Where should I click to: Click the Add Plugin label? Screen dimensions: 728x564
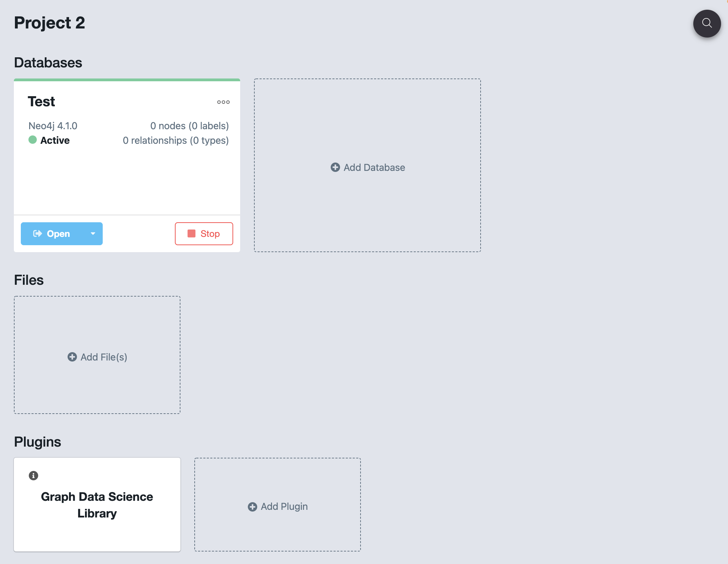284,507
